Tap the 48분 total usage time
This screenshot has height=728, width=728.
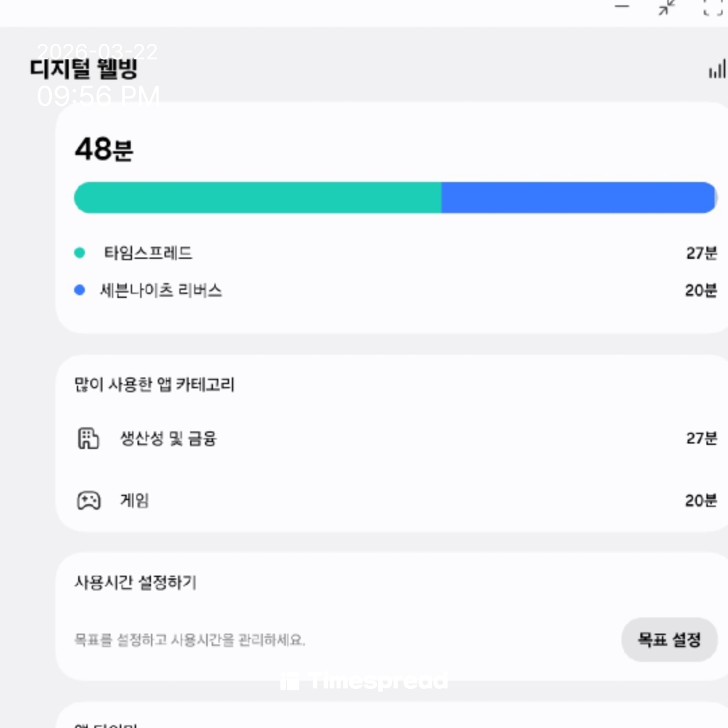(104, 149)
